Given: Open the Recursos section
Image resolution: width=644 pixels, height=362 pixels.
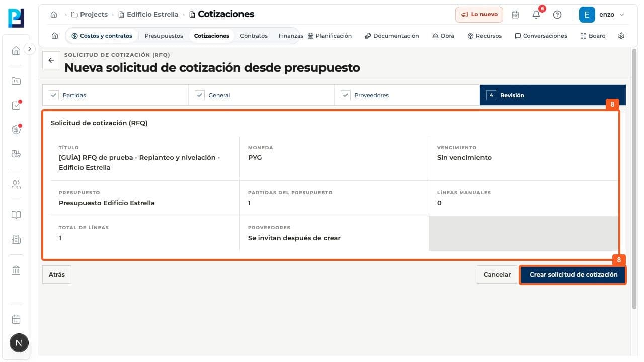Looking at the screenshot, I should pyautogui.click(x=485, y=36).
